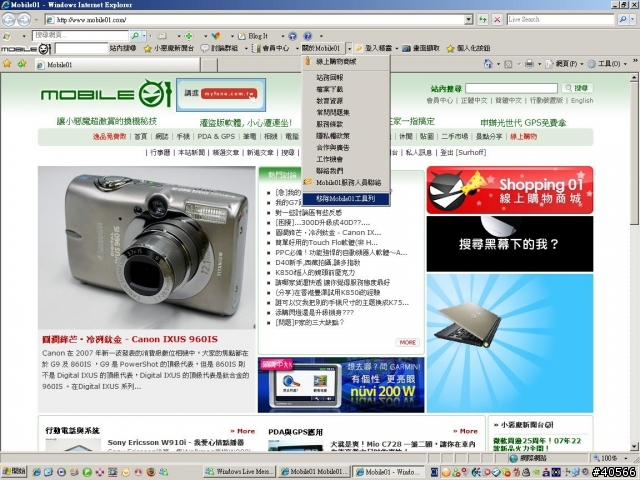This screenshot has width=640, height=480.
Task: Switch to Mobile01 Mobile01 taskbar window
Action: (314, 471)
